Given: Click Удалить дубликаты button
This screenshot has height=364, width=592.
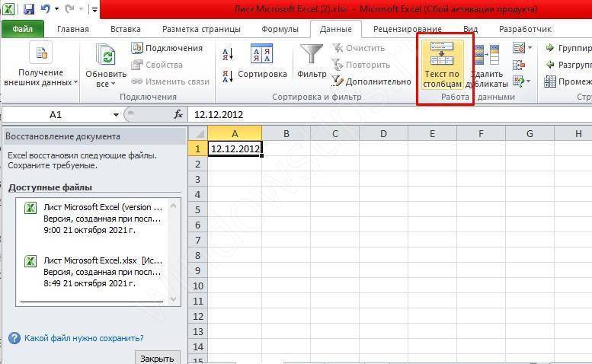Looking at the screenshot, I should pyautogui.click(x=488, y=65).
